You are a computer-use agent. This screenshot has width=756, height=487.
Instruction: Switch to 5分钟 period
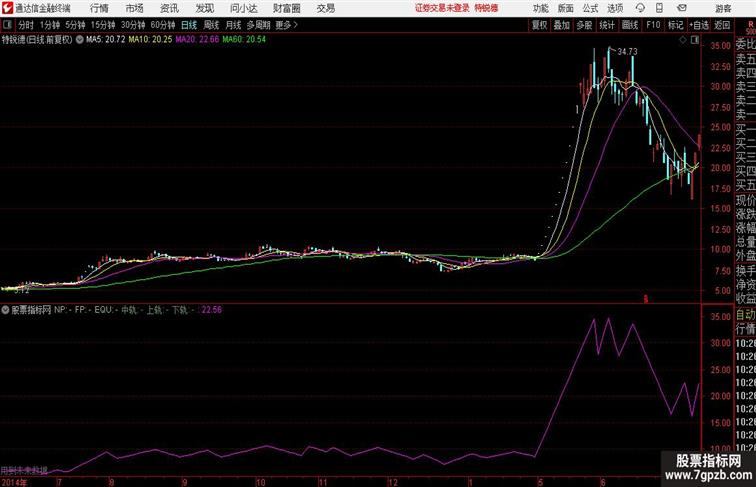click(x=75, y=25)
